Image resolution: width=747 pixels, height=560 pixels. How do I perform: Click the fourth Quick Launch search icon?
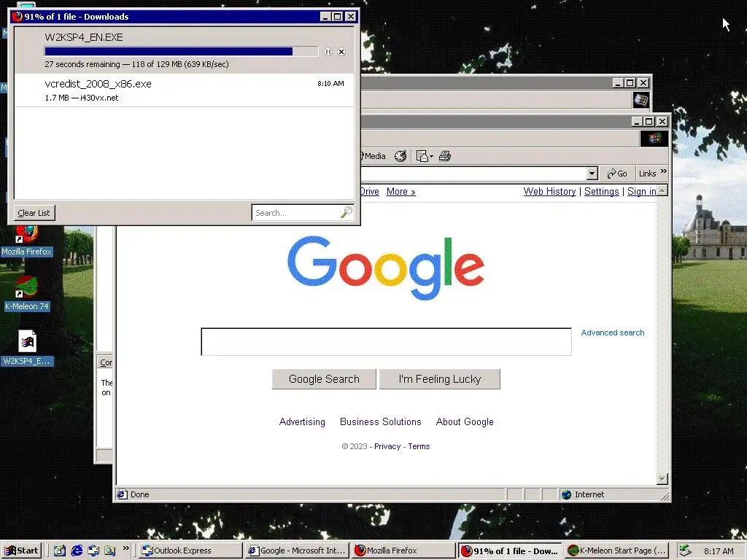pos(110,551)
